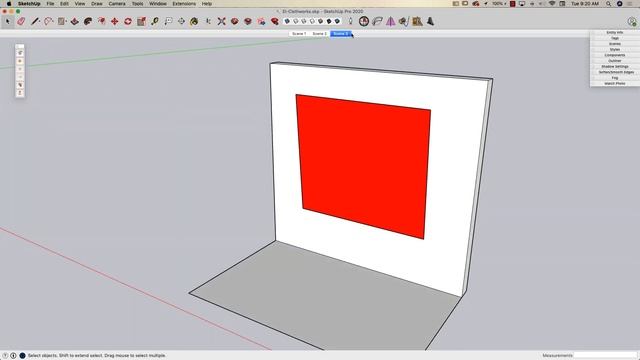Pick the Scale tool

tap(141, 21)
